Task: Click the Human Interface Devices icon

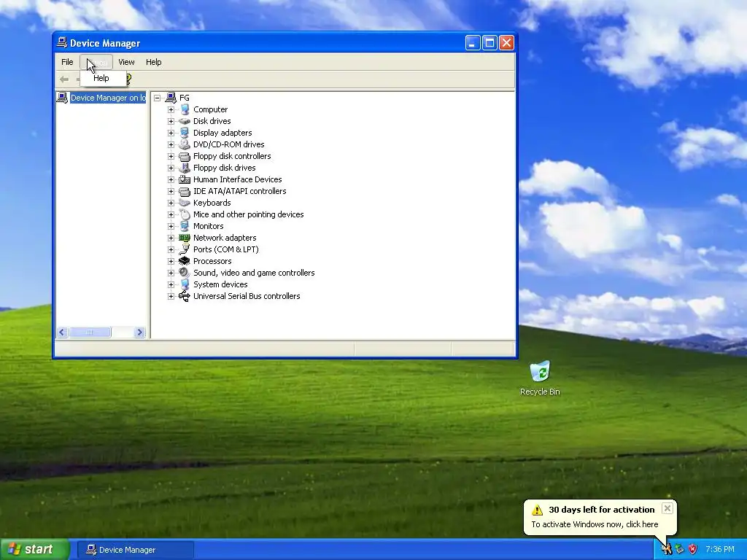Action: (185, 179)
